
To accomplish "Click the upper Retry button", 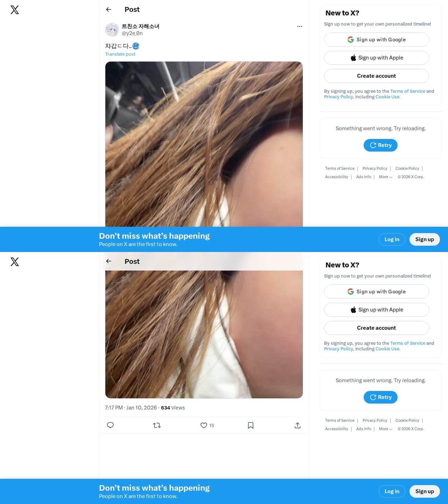I will click(380, 145).
